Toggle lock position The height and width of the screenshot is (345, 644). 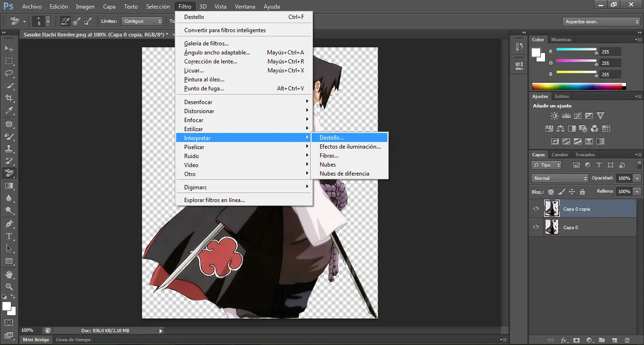572,192
